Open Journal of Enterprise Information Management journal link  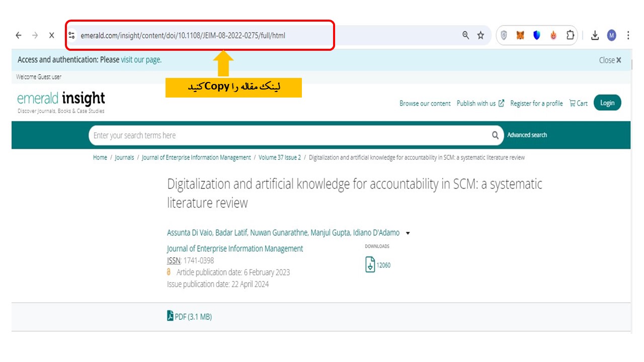point(235,248)
